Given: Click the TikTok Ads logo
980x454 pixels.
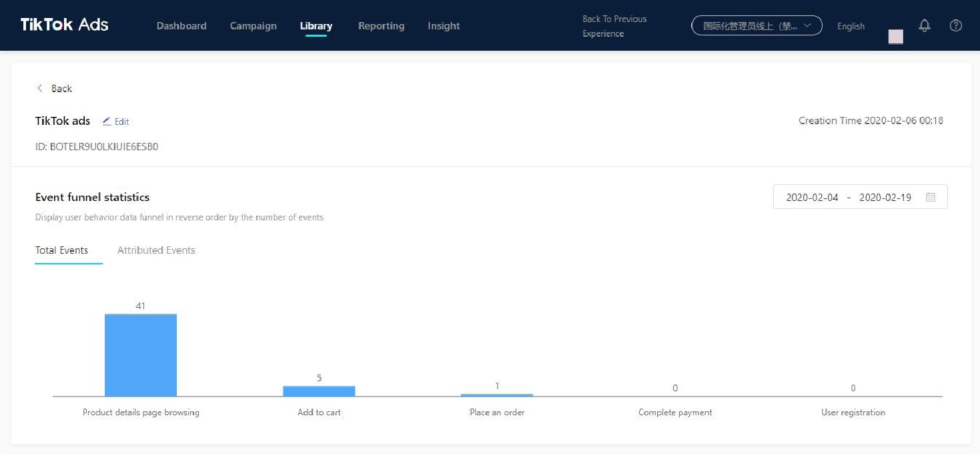Looking at the screenshot, I should (x=64, y=25).
